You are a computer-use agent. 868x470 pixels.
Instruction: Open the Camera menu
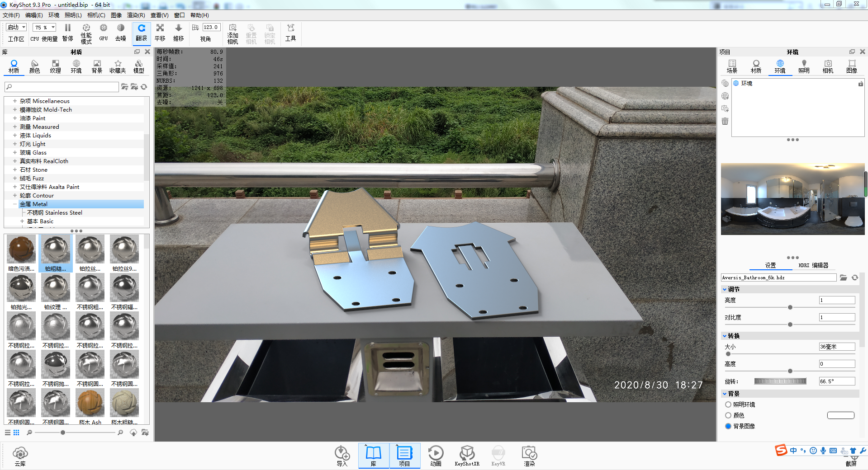pyautogui.click(x=96, y=15)
